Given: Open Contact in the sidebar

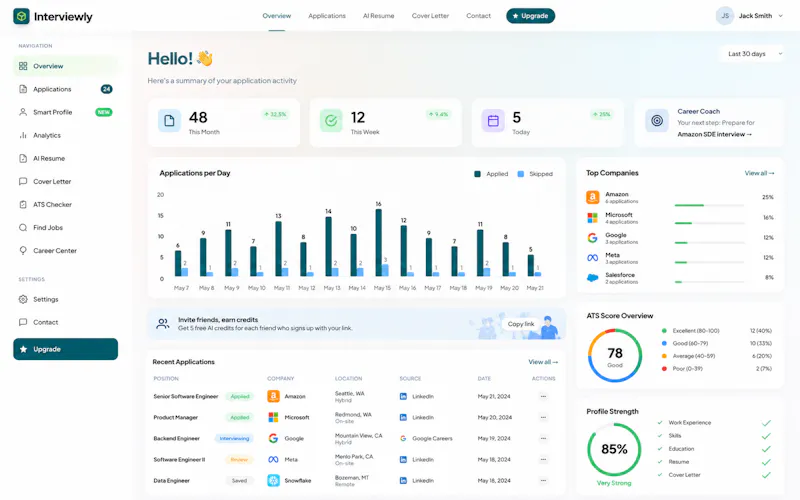Looking at the screenshot, I should pos(65,322).
